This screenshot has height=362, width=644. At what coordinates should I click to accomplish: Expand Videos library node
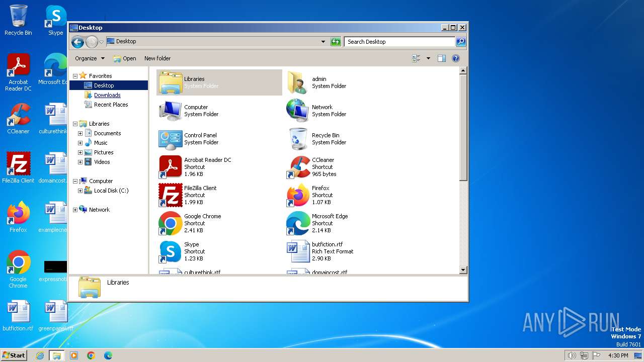click(80, 162)
